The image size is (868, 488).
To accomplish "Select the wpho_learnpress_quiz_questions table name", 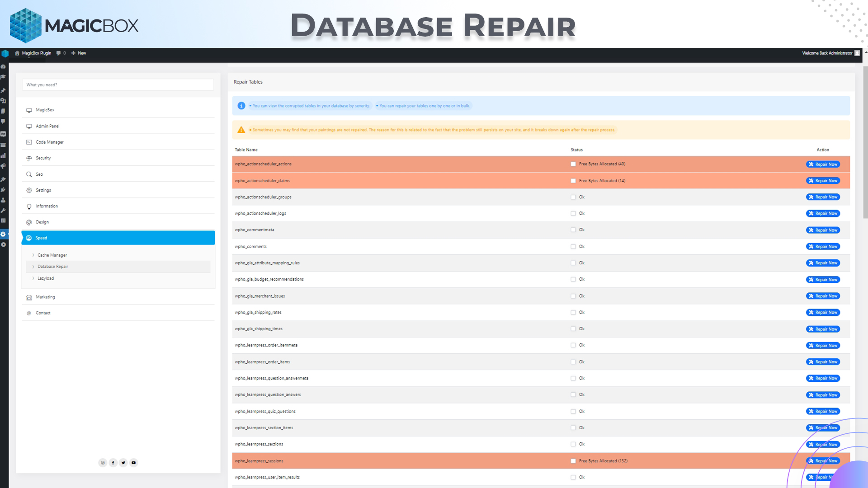I will click(x=265, y=412).
